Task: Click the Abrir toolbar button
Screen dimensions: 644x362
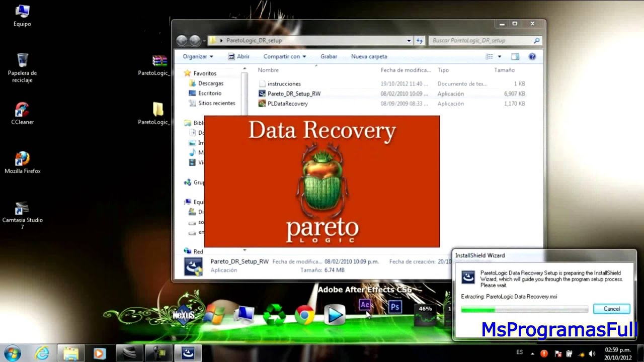Action: click(x=238, y=57)
